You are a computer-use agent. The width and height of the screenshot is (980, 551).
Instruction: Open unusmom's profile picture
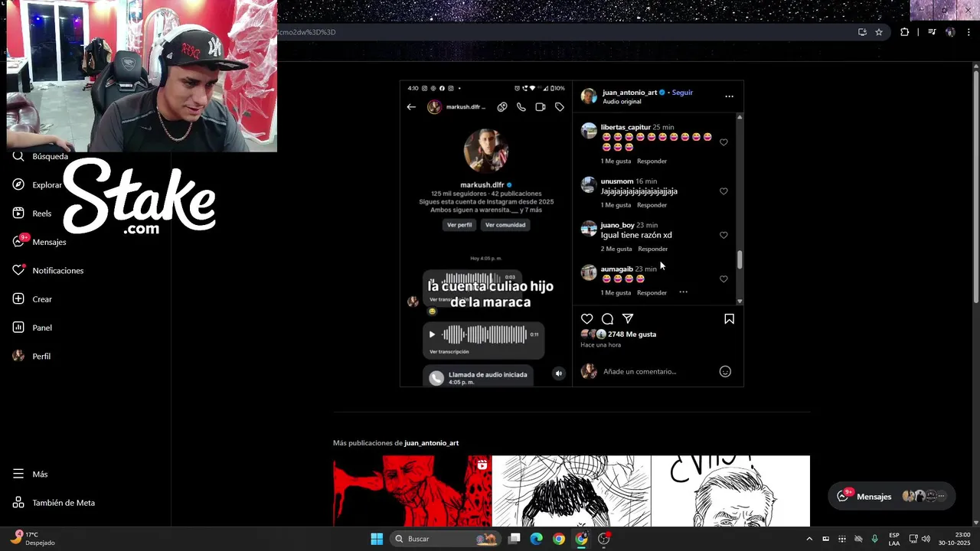point(589,184)
